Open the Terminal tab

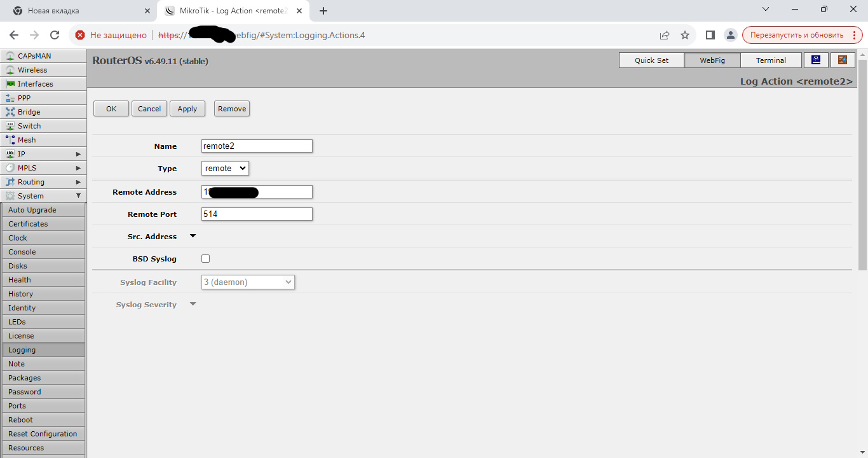pyautogui.click(x=771, y=60)
